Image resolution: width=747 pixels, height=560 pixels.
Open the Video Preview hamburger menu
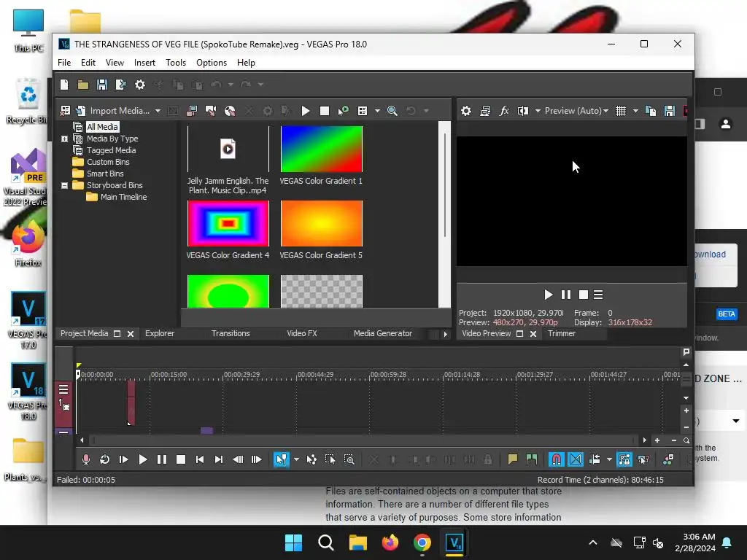[x=598, y=295]
